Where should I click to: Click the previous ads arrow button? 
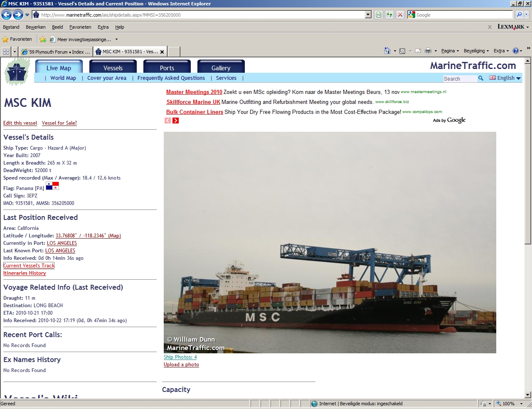click(x=168, y=121)
